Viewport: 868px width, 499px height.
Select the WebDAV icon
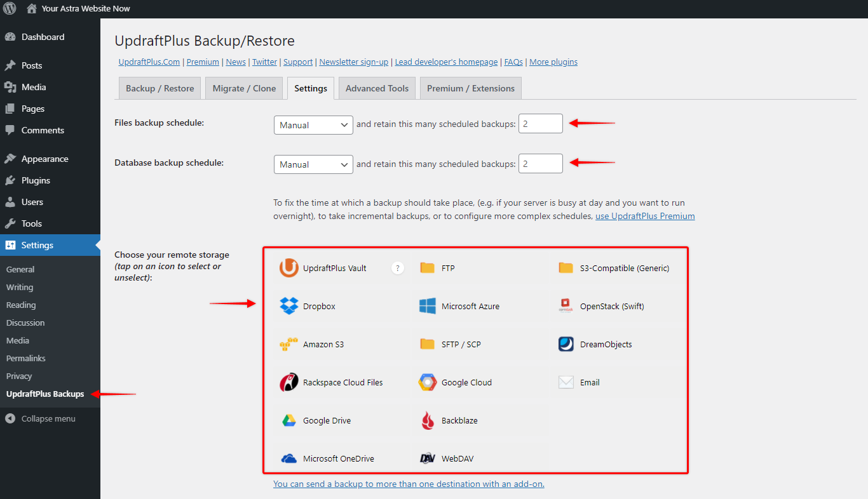tap(427, 458)
